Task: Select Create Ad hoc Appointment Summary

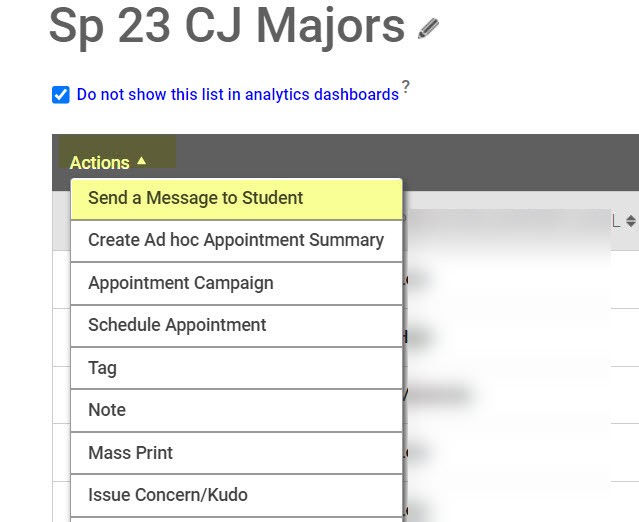Action: click(236, 240)
